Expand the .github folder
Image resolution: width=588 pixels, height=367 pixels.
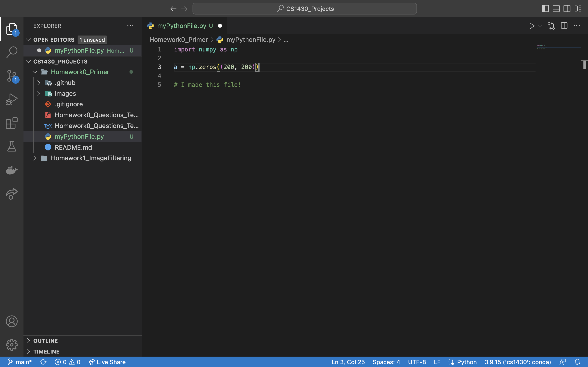(39, 83)
